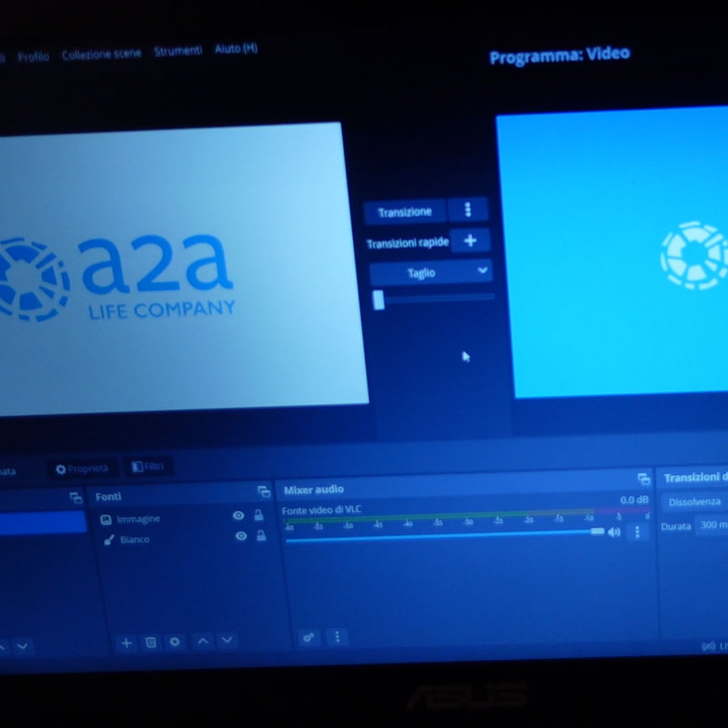
Task: Toggle the lock on the Immagine source
Action: [258, 514]
